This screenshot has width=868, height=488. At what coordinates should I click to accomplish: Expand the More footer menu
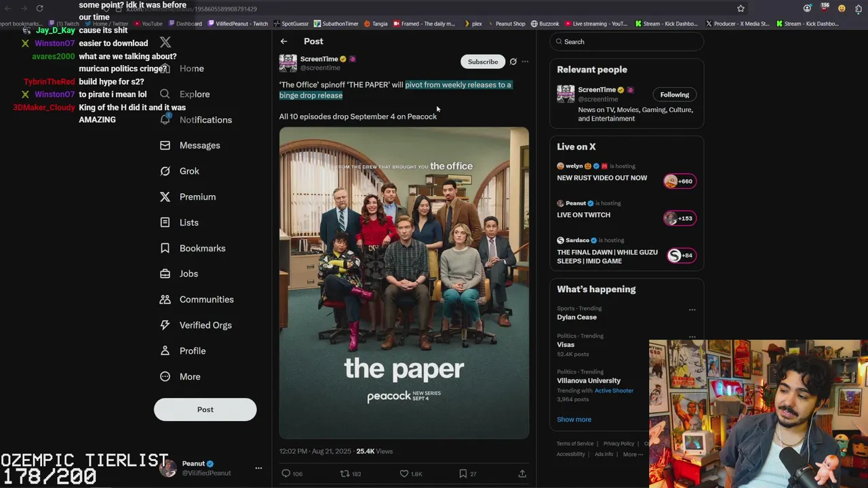[x=631, y=454]
